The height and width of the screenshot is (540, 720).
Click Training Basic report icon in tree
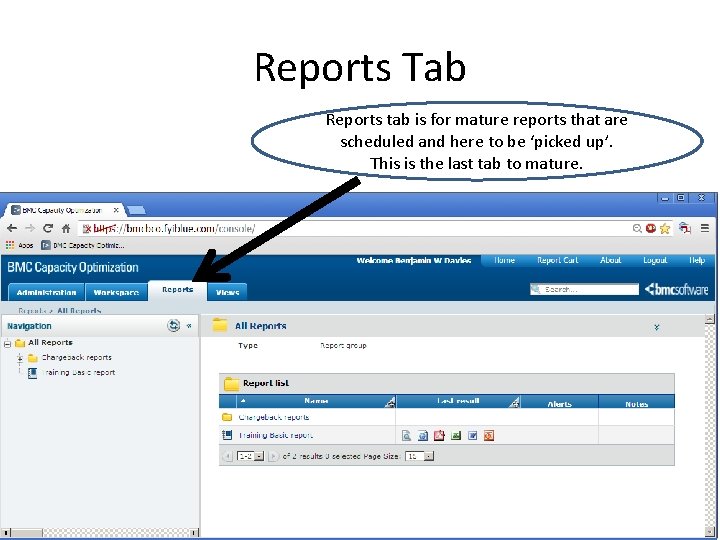tap(32, 373)
